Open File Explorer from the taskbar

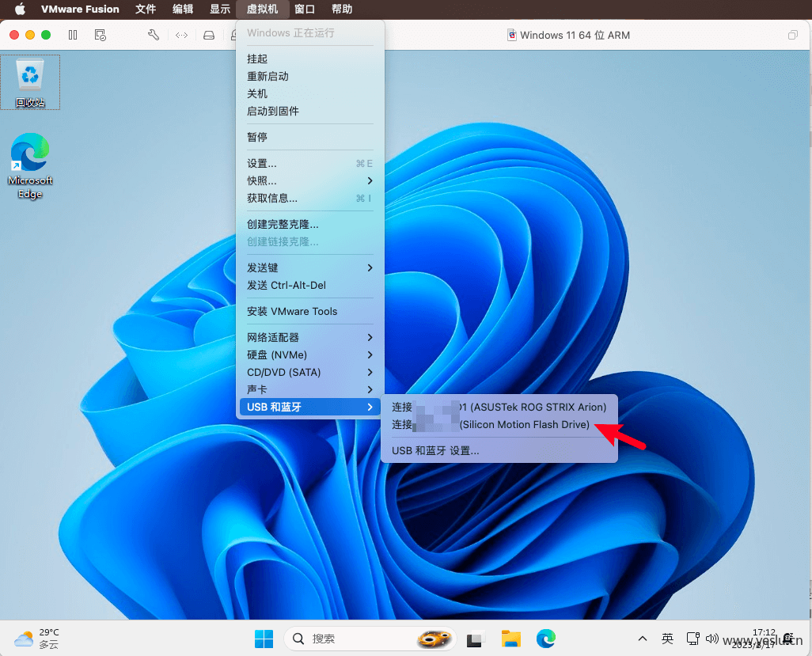(510, 639)
